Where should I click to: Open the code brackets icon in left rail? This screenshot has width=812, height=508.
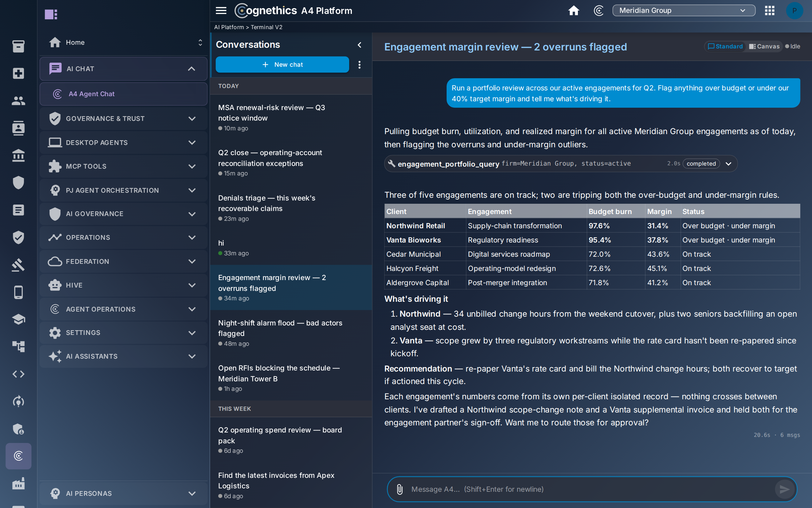tap(18, 374)
